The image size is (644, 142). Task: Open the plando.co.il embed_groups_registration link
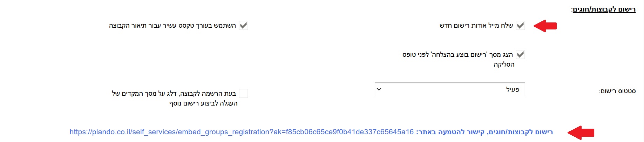[x=242, y=132]
